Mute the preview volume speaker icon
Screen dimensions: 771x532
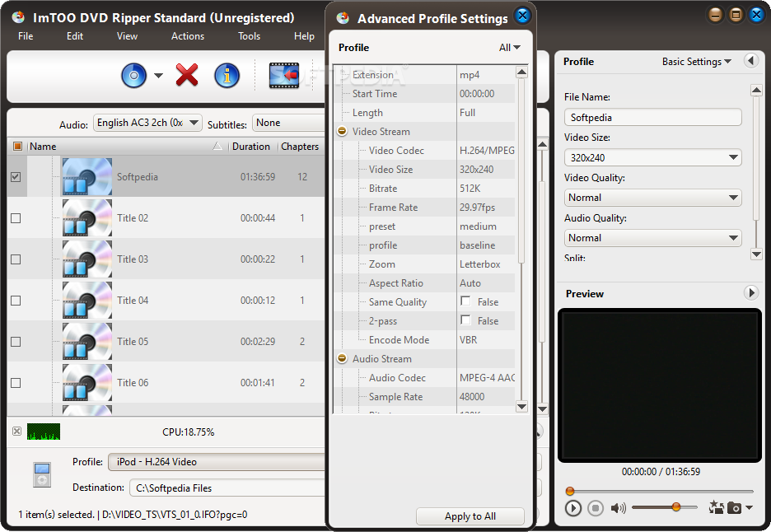click(x=618, y=508)
